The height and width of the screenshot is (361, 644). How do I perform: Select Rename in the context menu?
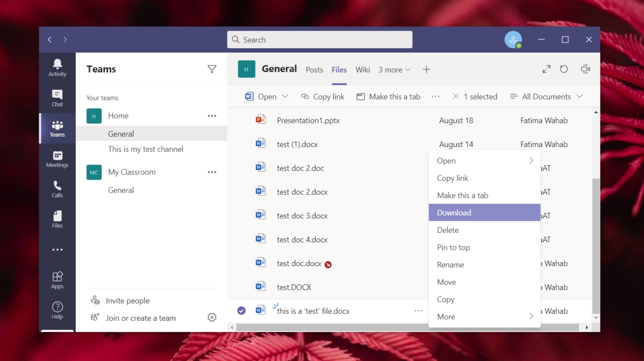450,265
